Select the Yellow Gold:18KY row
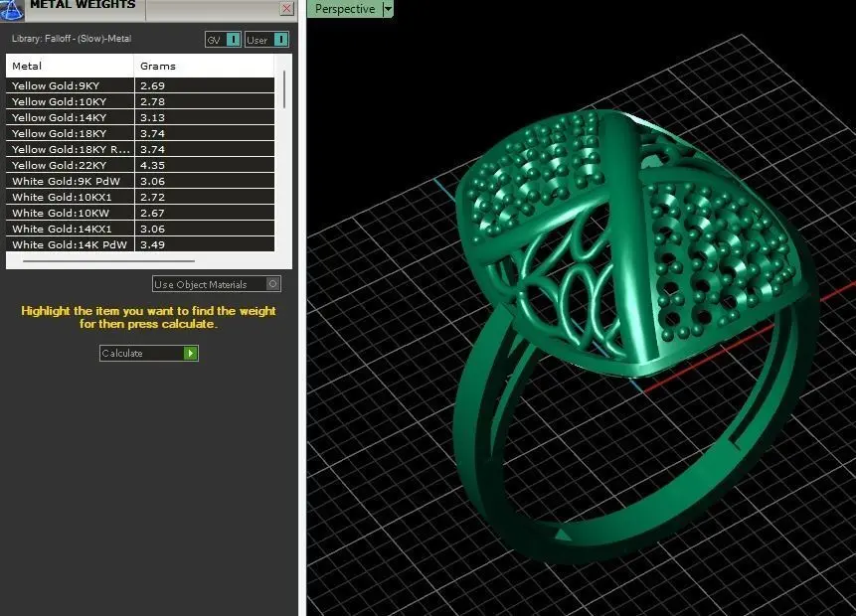Viewport: 856px width, 616px height. [140, 133]
